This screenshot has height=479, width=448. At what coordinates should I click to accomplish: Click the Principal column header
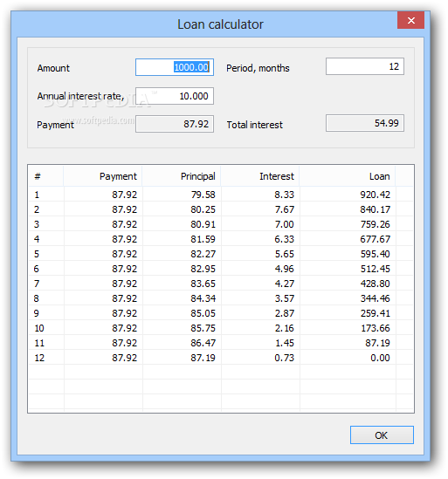pos(182,176)
